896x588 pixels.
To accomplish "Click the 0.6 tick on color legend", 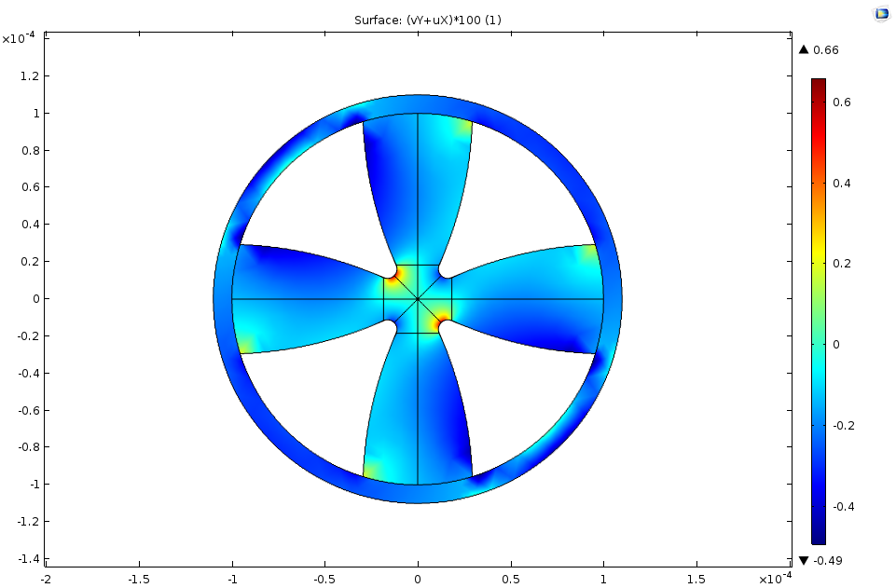I will [841, 103].
